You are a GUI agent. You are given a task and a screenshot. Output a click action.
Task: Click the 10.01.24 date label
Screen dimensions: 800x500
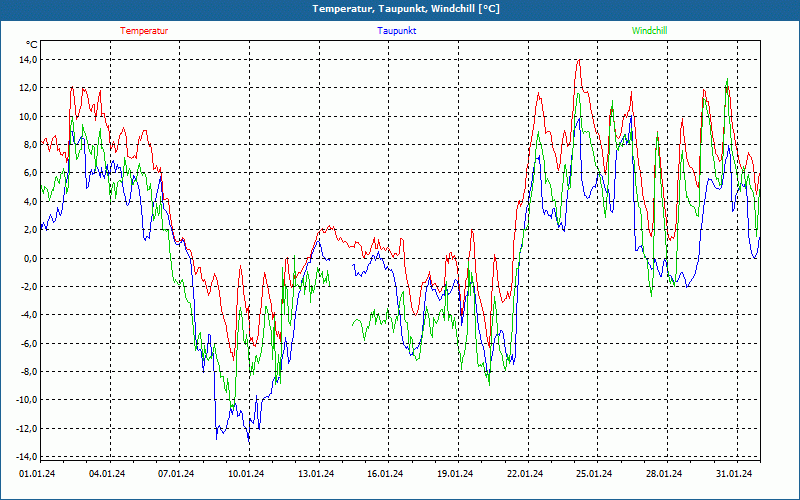tap(246, 474)
